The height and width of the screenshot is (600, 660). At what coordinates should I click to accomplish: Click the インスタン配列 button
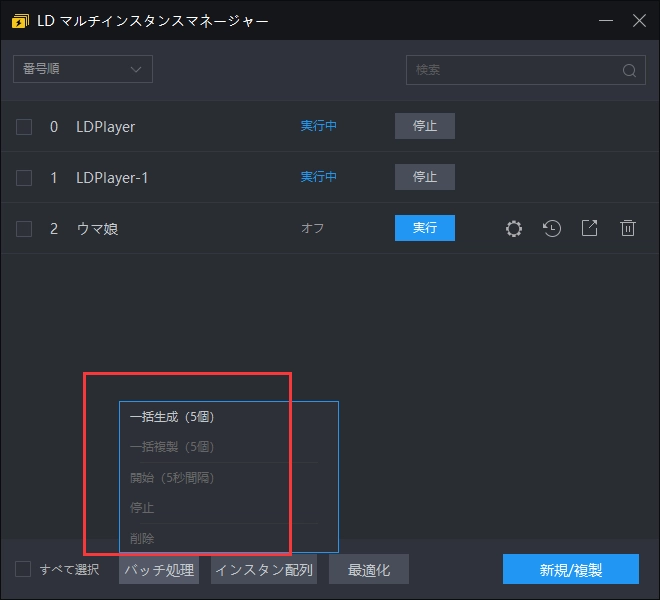[264, 570]
